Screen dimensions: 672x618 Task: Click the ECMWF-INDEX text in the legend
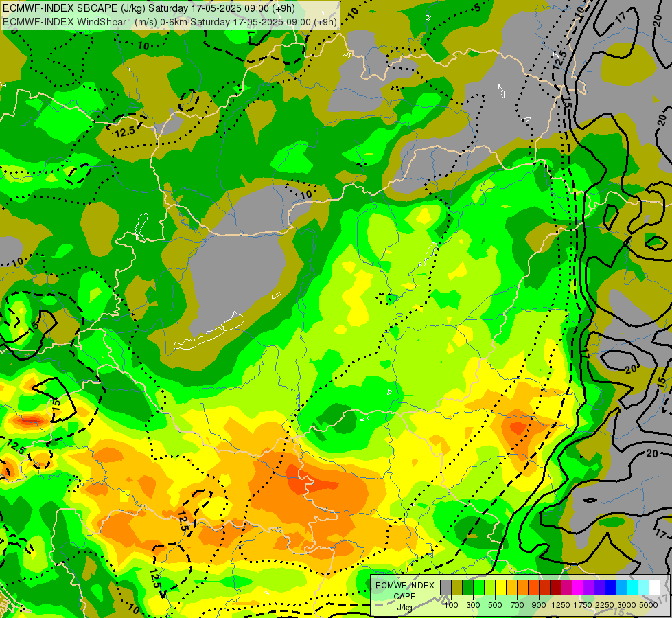point(404,586)
